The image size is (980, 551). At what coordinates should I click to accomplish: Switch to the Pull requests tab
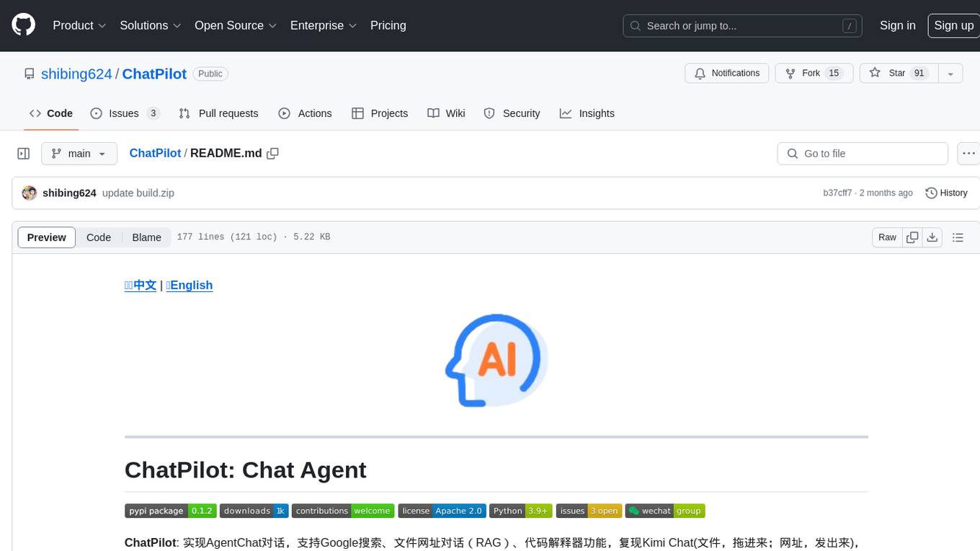pyautogui.click(x=218, y=113)
